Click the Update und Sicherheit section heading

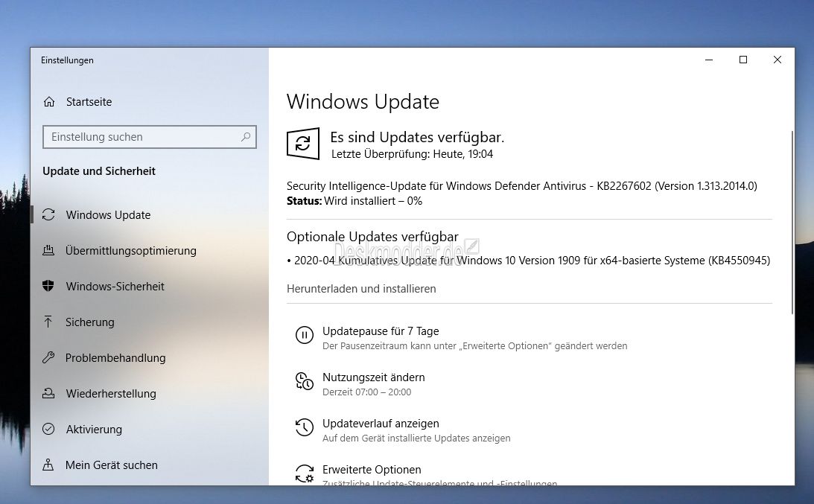click(98, 171)
